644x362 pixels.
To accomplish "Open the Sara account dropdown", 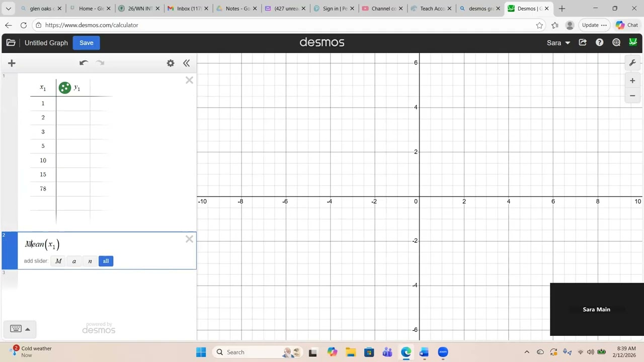I will coord(558,43).
